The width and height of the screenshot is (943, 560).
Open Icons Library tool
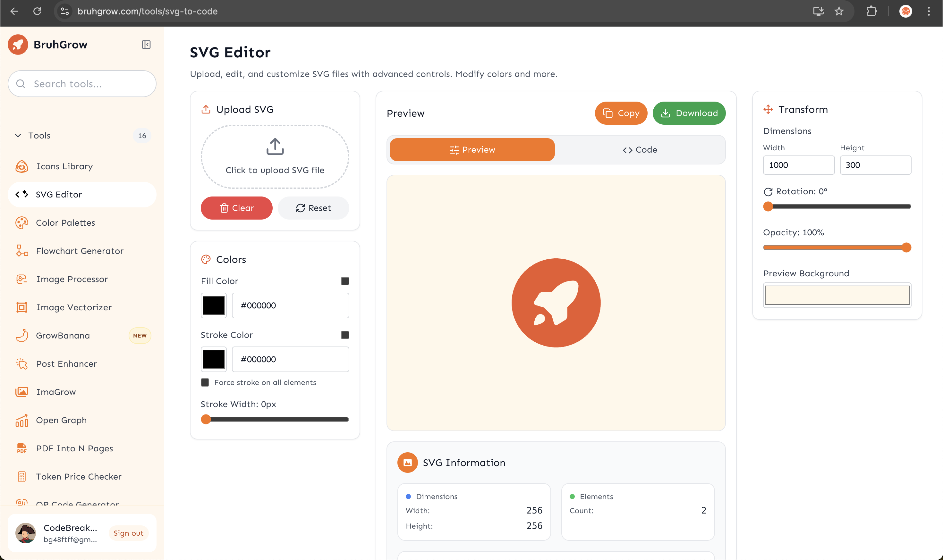pos(82,166)
